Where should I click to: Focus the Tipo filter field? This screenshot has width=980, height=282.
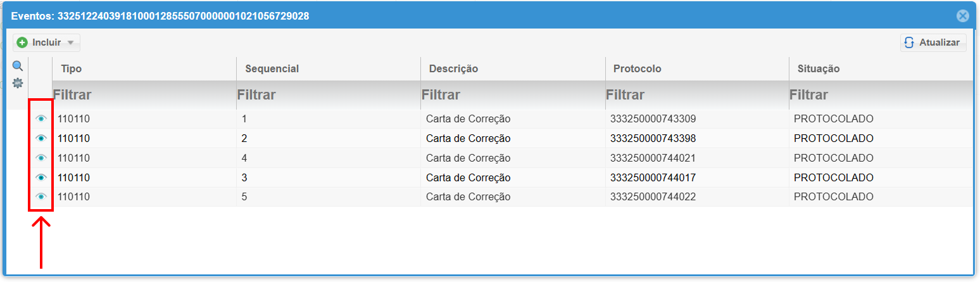click(x=144, y=95)
